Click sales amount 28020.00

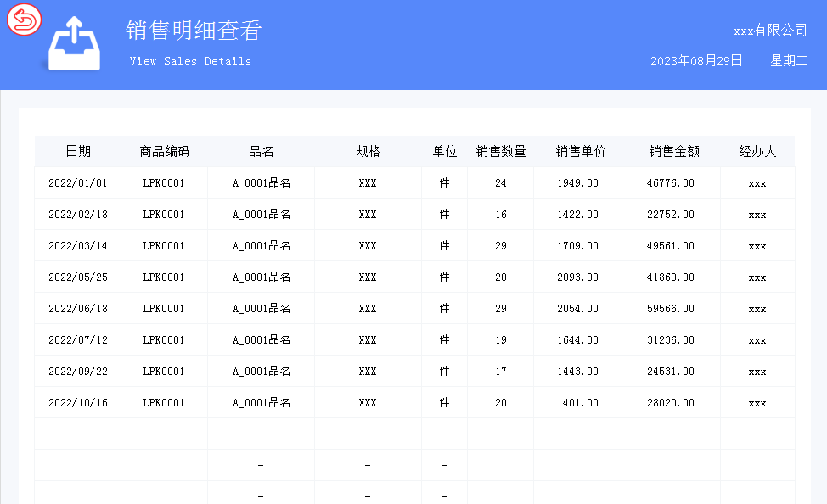click(x=671, y=403)
